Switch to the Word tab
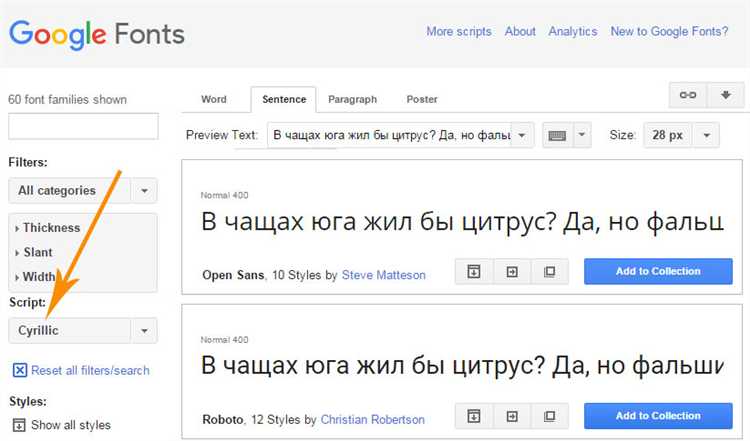Screen dimensions: 750x441 click(x=214, y=99)
